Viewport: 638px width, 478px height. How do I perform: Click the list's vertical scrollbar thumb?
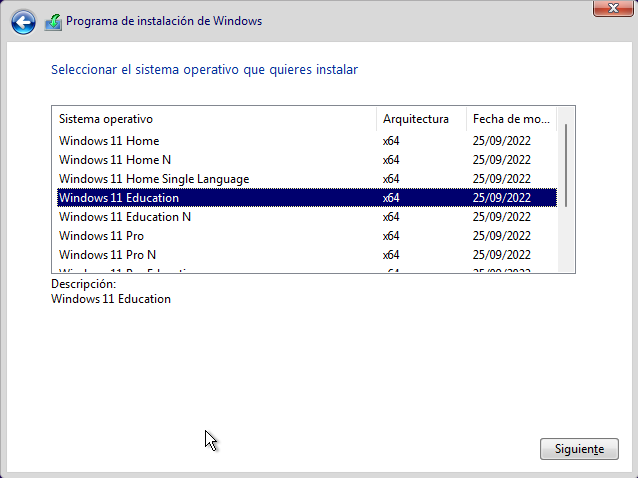566,165
